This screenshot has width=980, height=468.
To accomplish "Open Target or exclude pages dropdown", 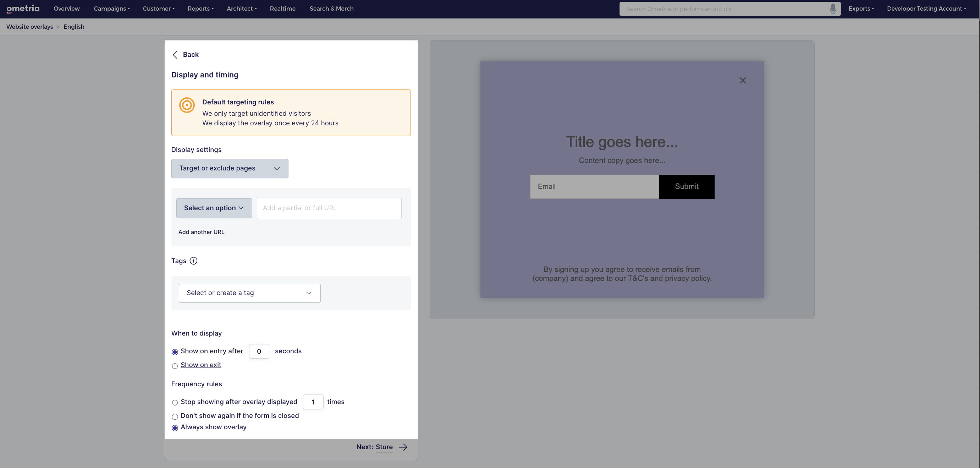I will (230, 168).
